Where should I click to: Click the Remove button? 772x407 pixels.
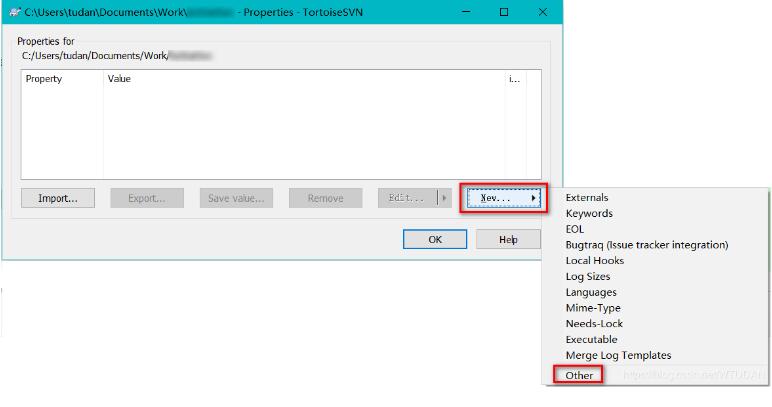point(325,198)
